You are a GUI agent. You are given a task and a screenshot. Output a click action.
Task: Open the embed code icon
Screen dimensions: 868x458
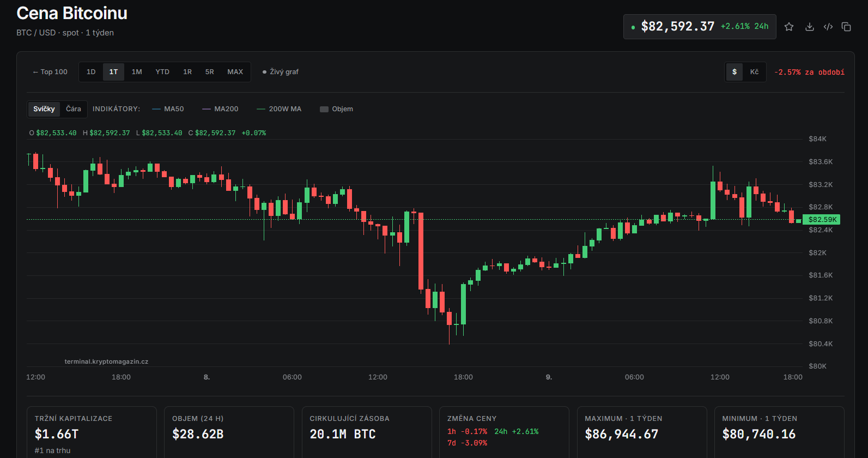pyautogui.click(x=828, y=27)
